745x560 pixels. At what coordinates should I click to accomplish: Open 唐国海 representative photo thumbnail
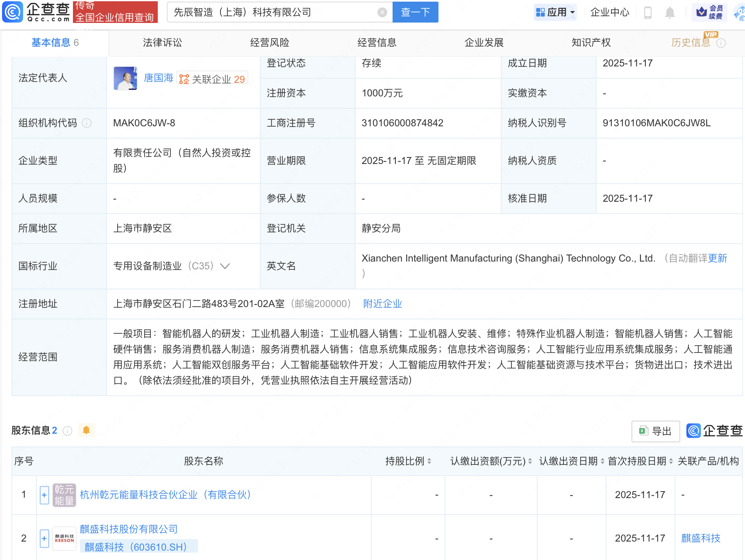[125, 78]
